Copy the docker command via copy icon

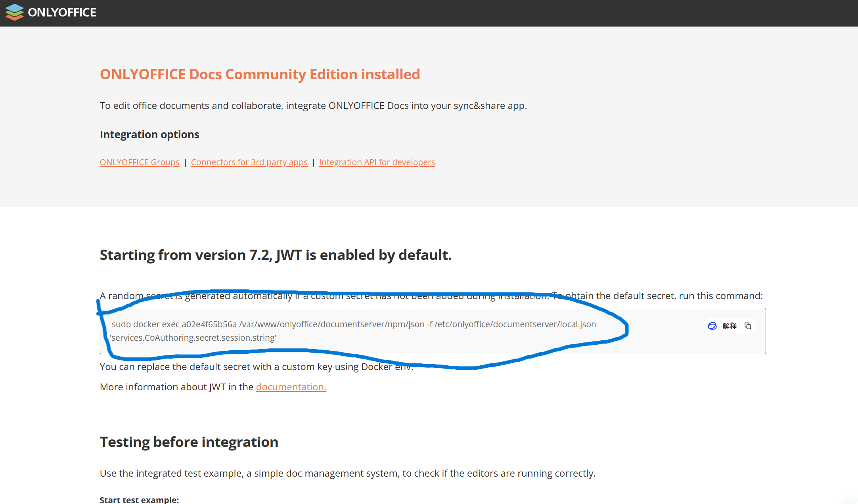[x=749, y=326]
